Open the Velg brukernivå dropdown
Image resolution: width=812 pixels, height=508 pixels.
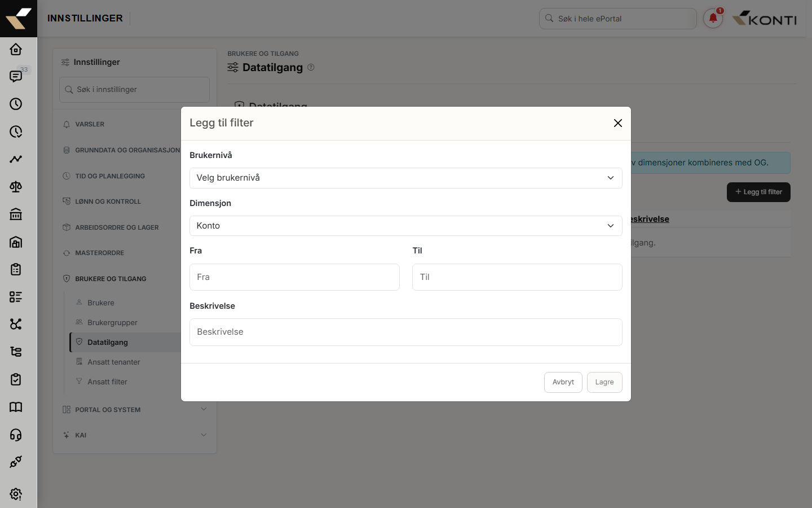(406, 178)
